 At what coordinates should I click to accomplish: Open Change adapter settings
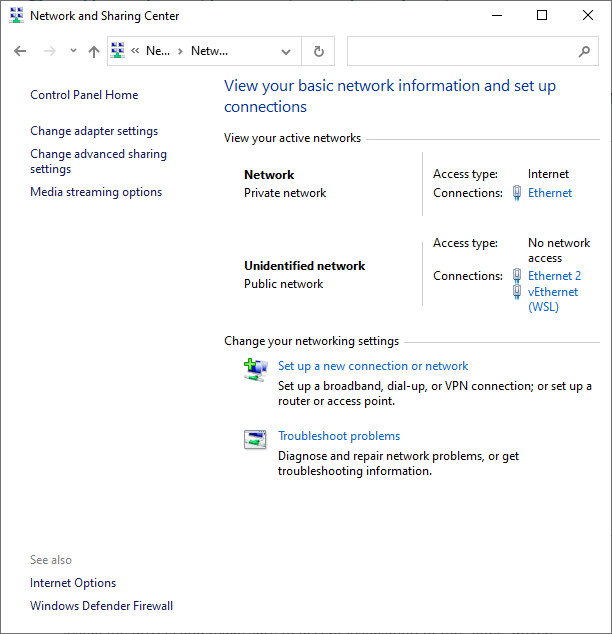pyautogui.click(x=94, y=131)
